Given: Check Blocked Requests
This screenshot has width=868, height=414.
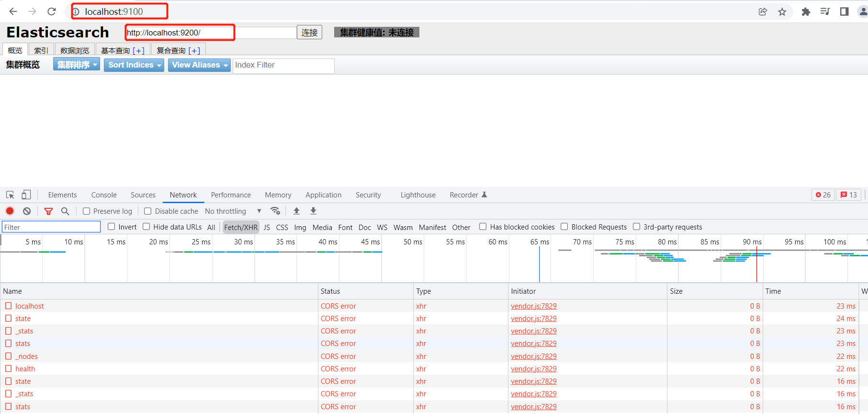Looking at the screenshot, I should coord(564,227).
